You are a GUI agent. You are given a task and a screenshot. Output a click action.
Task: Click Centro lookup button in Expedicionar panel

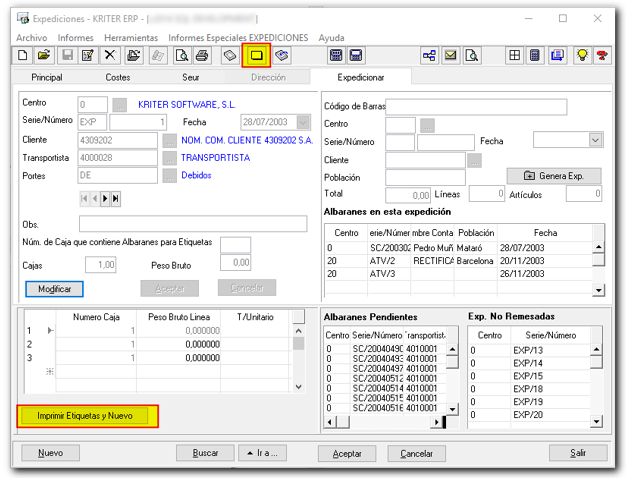[427, 125]
